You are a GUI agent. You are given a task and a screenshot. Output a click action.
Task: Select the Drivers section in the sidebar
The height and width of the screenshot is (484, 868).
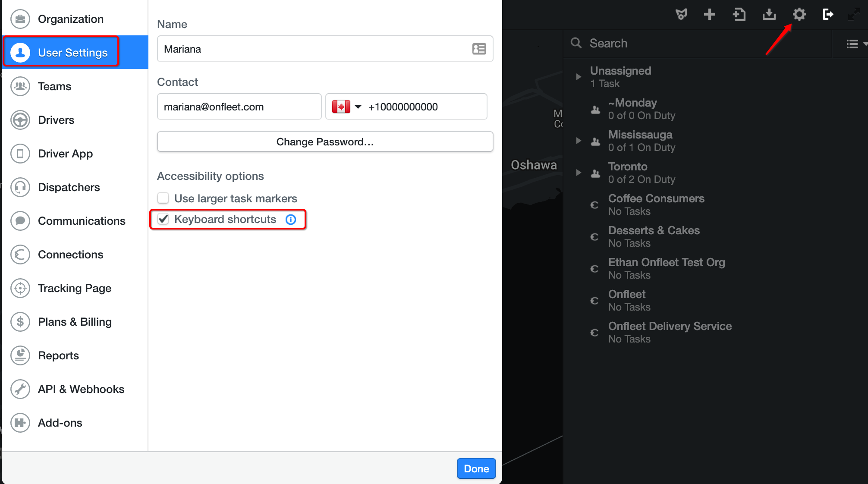tap(56, 120)
